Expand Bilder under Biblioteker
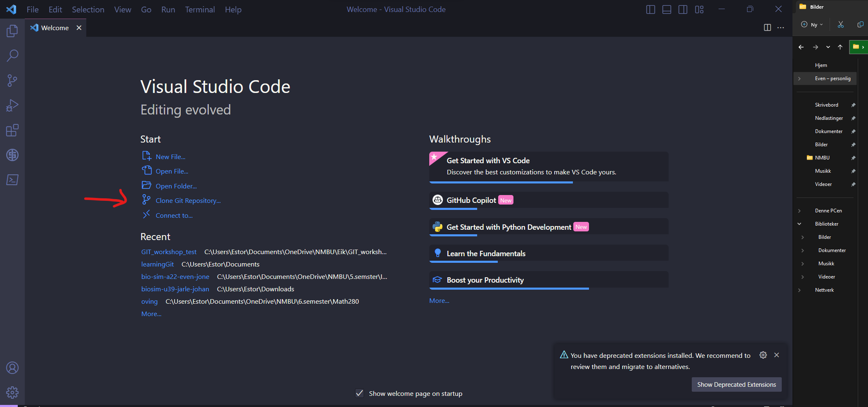The width and height of the screenshot is (868, 407). [803, 237]
